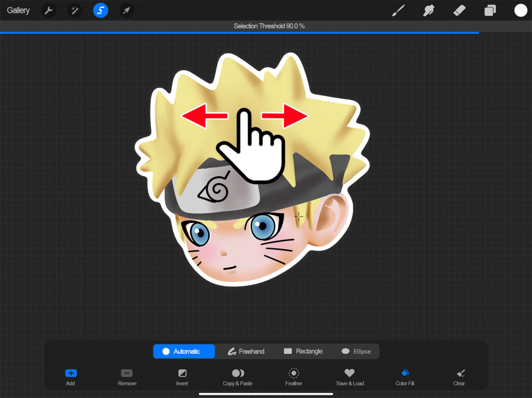Open the Adjustments magic wand menu

[x=74, y=10]
